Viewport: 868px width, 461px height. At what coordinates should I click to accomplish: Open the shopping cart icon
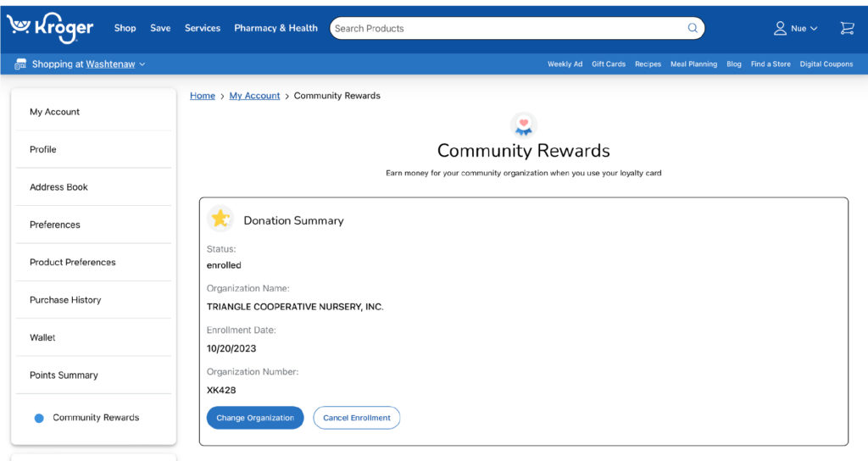pyautogui.click(x=847, y=28)
